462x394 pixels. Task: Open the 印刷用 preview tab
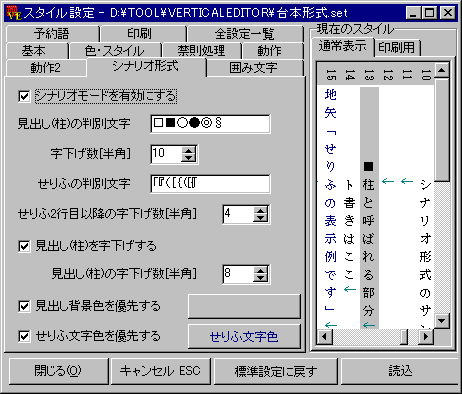(x=397, y=47)
